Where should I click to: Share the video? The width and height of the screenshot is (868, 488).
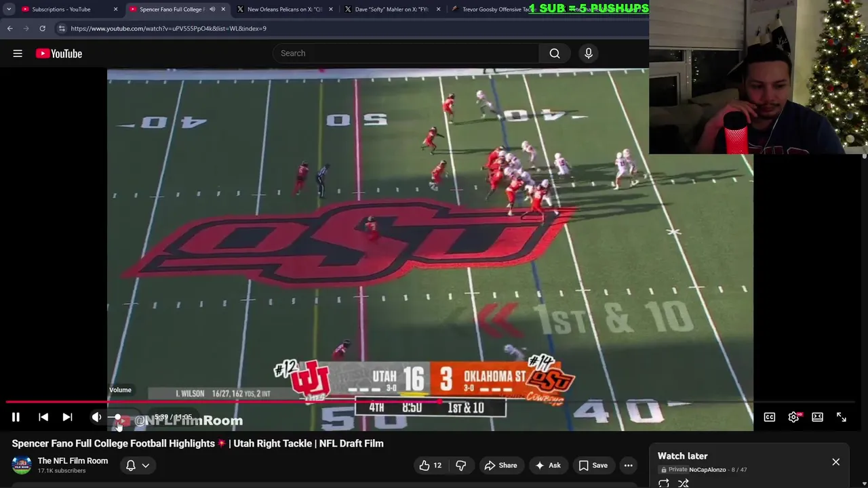[500, 466]
